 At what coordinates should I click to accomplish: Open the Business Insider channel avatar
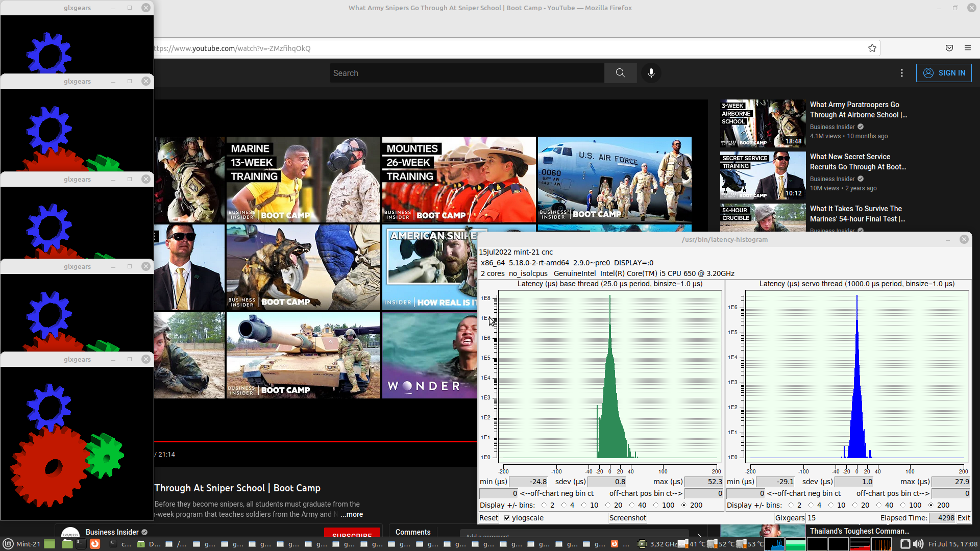click(x=70, y=534)
